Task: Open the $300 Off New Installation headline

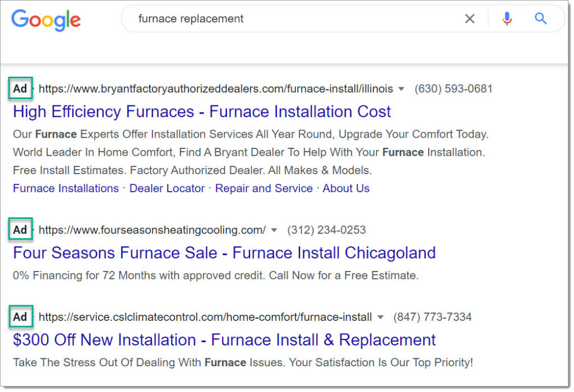Action: [x=224, y=340]
